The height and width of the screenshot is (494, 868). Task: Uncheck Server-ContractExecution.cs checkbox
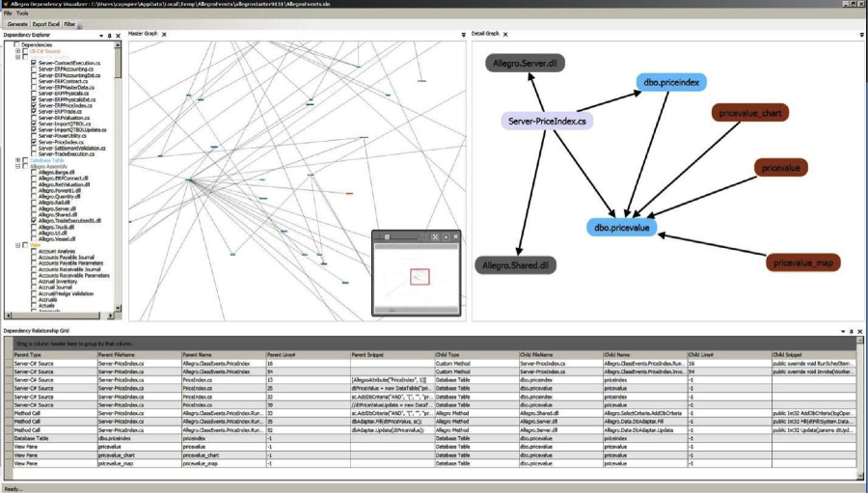[34, 63]
